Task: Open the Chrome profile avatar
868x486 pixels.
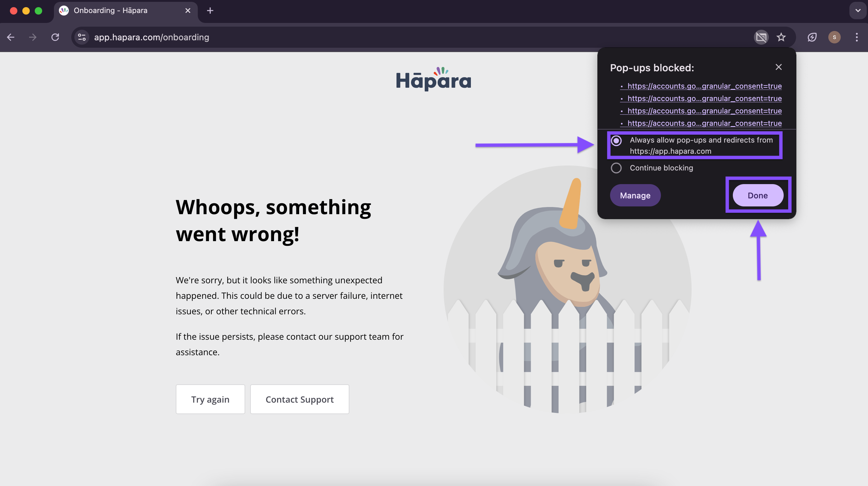Action: tap(834, 37)
